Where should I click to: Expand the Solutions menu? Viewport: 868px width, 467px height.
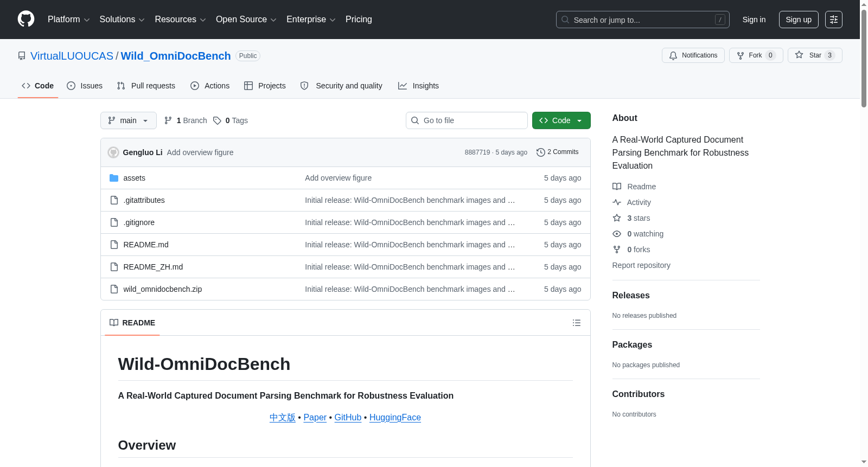point(122,20)
